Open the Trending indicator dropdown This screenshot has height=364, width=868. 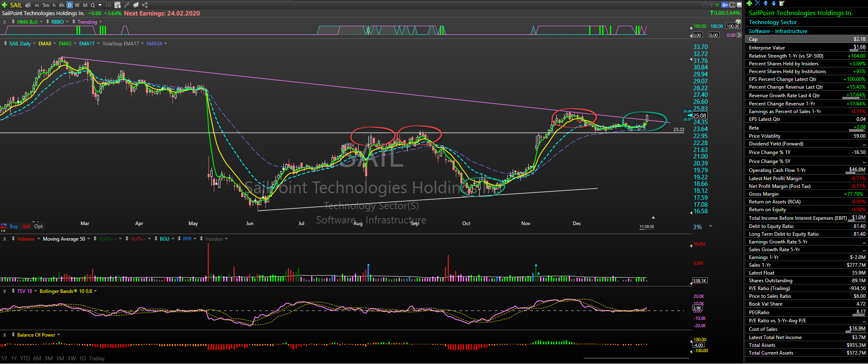[101, 22]
